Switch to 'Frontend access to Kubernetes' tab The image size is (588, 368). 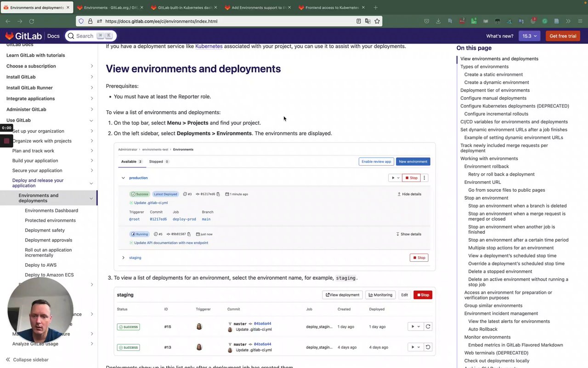pos(332,7)
